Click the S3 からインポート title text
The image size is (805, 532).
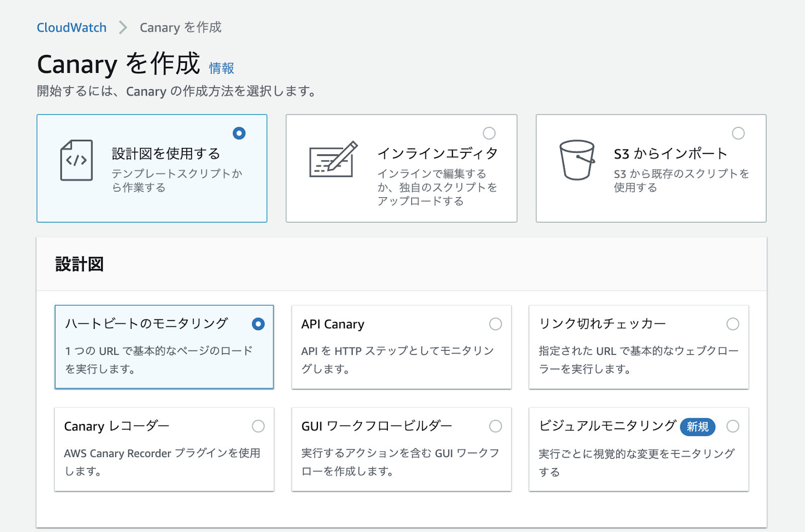click(670, 153)
